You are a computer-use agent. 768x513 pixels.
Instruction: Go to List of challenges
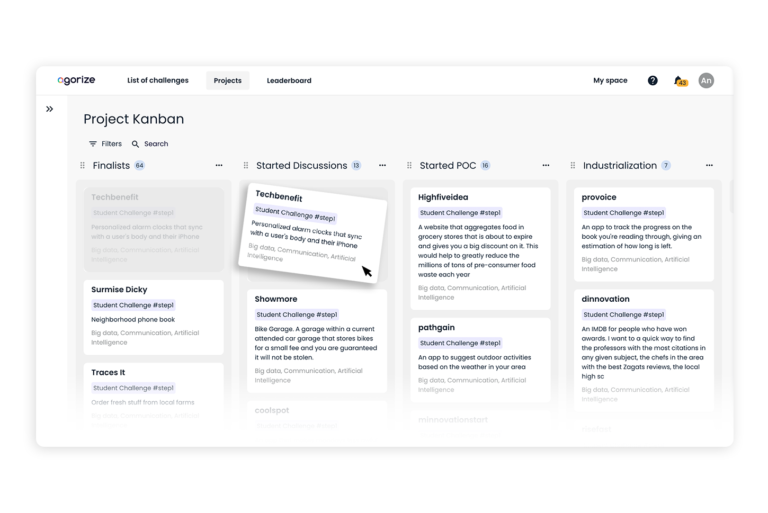pos(157,80)
